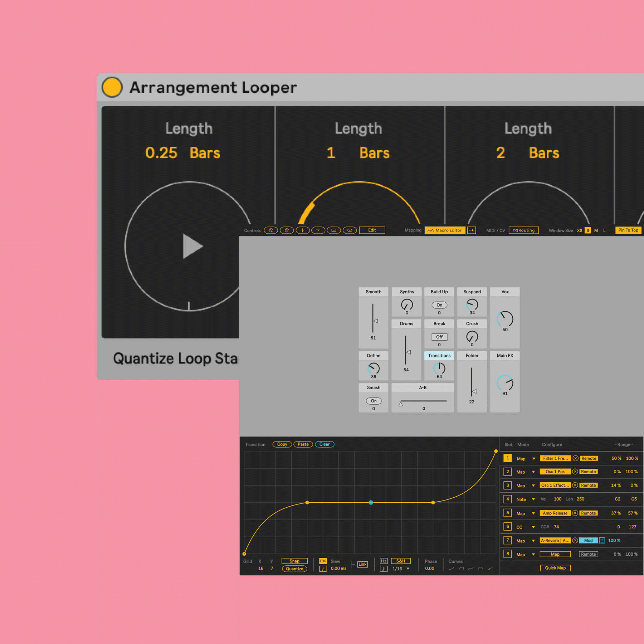This screenshot has height=644, width=644.
Task: Switch to the Transitions tab
Action: (439, 356)
